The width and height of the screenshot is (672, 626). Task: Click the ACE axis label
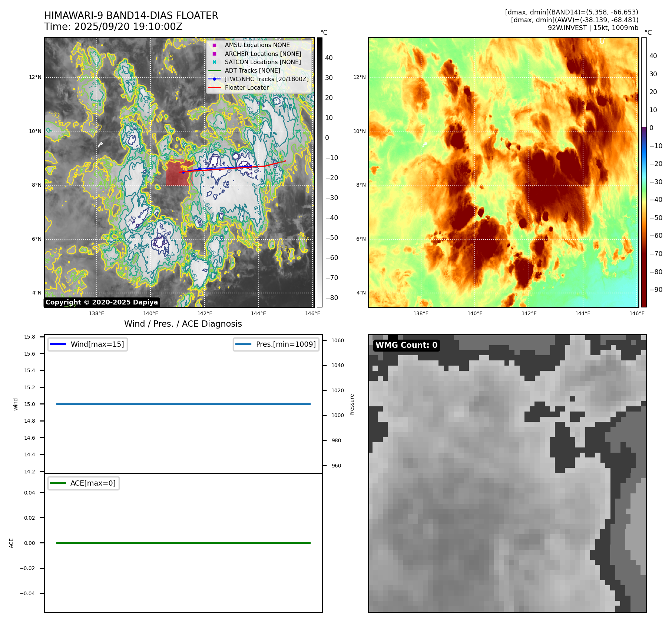(x=11, y=543)
